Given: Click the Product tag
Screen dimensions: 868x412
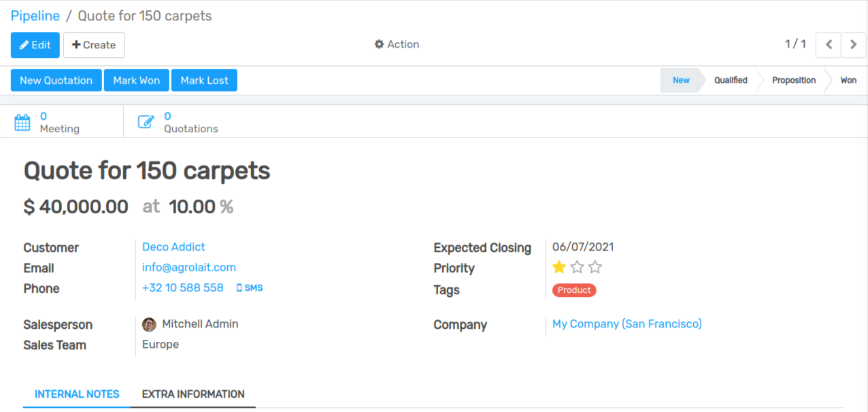Looking at the screenshot, I should [574, 290].
